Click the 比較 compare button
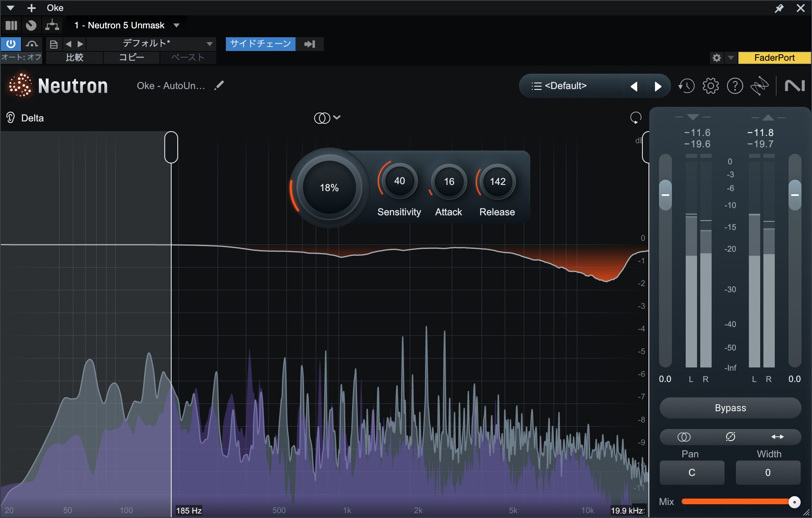The image size is (812, 518). pos(74,57)
